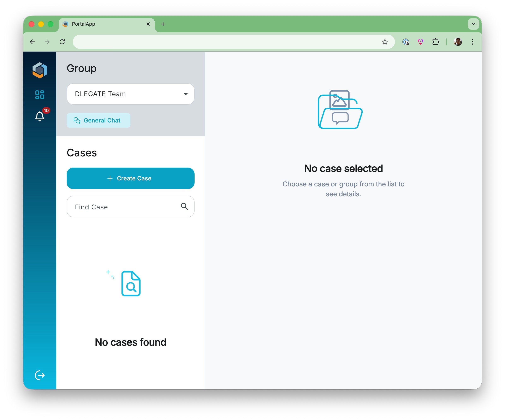Screen dimensions: 505x420
Task: Click the search magnifier in Find Case
Action: tap(184, 206)
